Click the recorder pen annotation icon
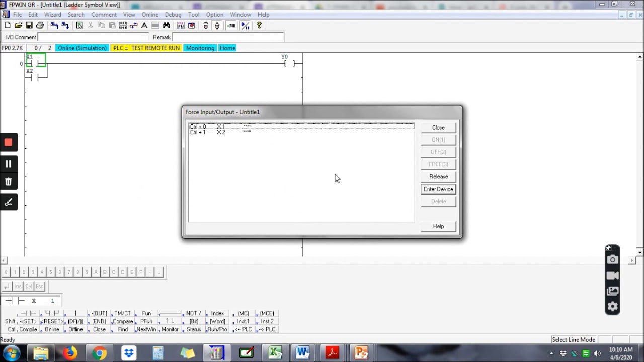The height and width of the screenshot is (362, 644). 9,202
